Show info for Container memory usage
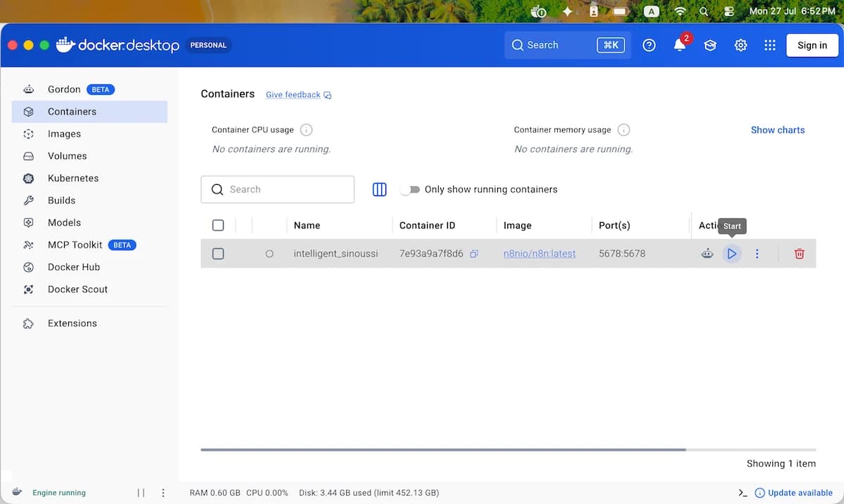The image size is (844, 504). click(623, 130)
